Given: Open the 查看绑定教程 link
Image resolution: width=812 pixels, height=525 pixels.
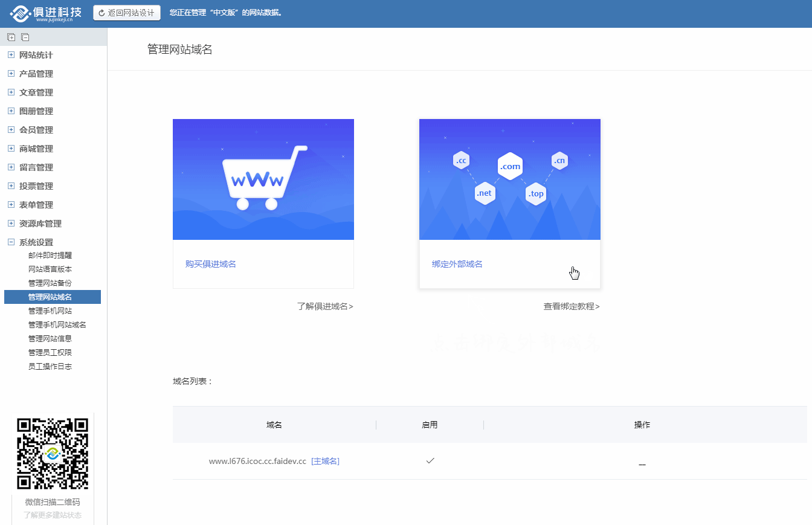Looking at the screenshot, I should (x=572, y=306).
